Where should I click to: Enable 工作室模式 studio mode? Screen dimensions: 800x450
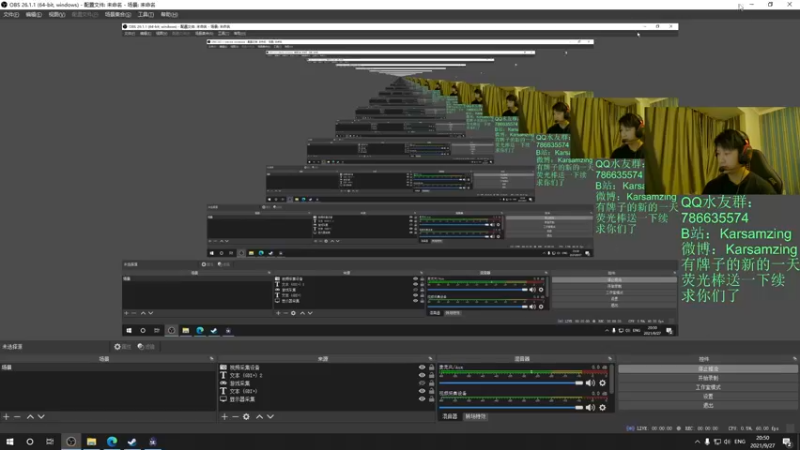708,387
